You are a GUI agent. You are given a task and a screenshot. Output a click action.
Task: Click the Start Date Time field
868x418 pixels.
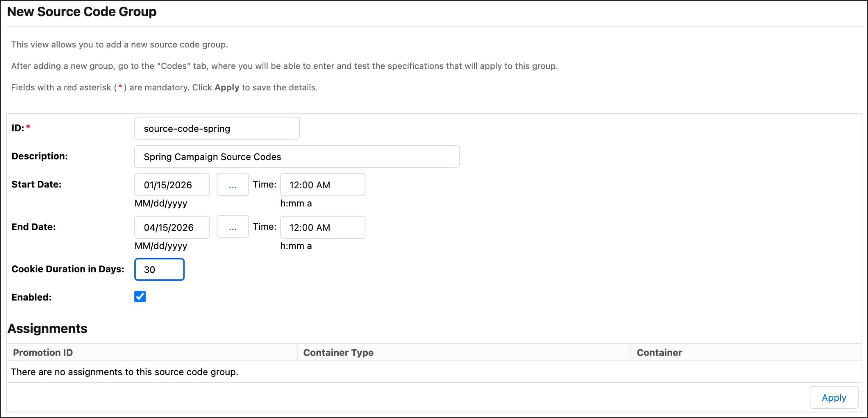tap(323, 185)
